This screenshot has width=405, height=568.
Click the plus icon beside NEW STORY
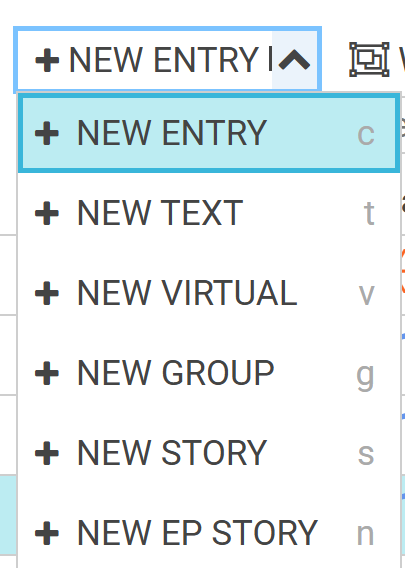click(47, 453)
